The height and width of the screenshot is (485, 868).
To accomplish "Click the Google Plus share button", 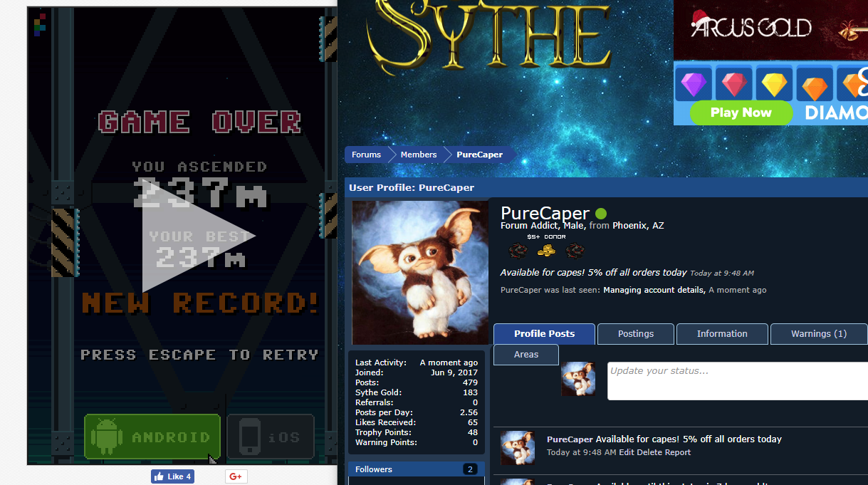I will (x=236, y=476).
